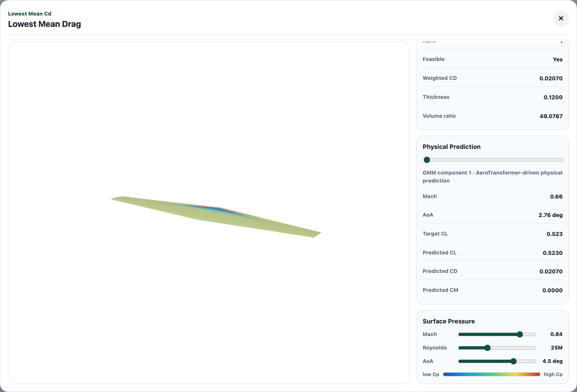The height and width of the screenshot is (392, 577).
Task: Select the Weighted CD value 0.02070
Action: coord(551,78)
